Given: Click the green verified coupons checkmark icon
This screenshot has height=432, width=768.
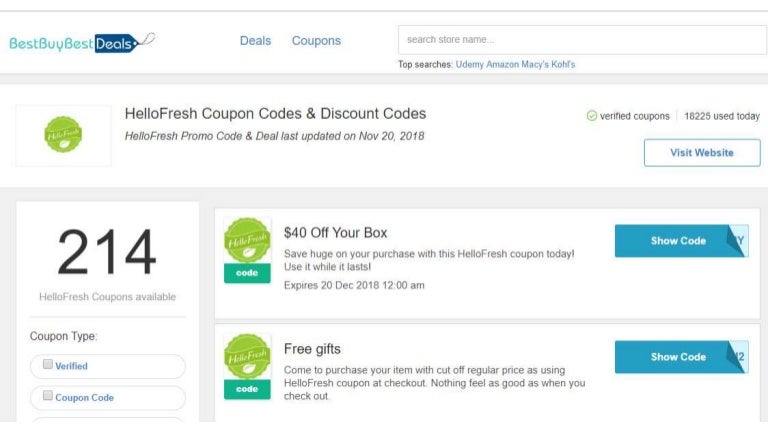Looking at the screenshot, I should point(592,116).
